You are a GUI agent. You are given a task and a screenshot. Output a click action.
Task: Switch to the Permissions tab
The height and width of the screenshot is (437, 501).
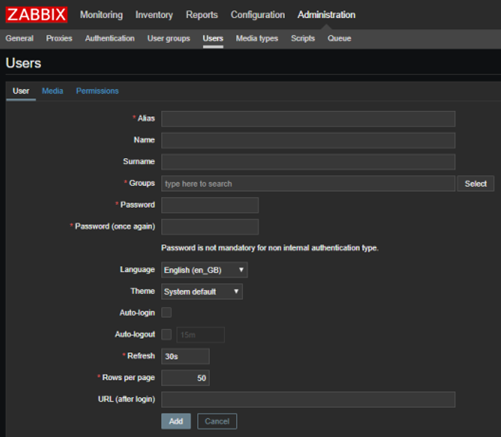pos(97,91)
